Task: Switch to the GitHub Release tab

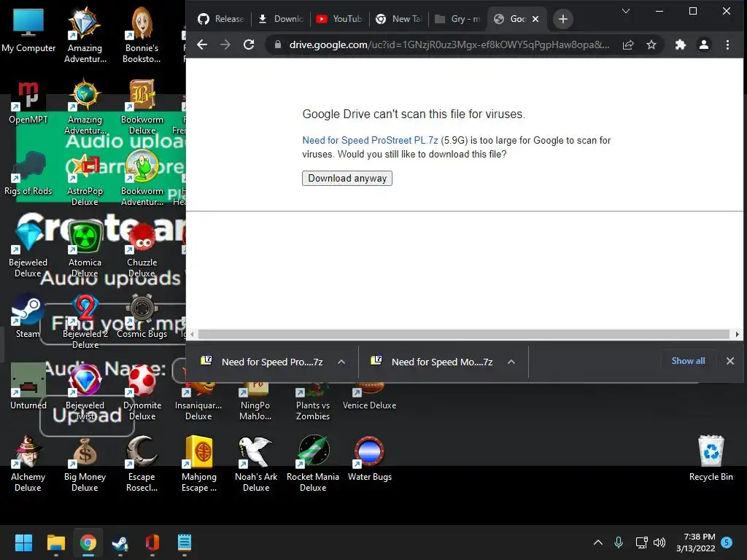Action: [x=221, y=19]
